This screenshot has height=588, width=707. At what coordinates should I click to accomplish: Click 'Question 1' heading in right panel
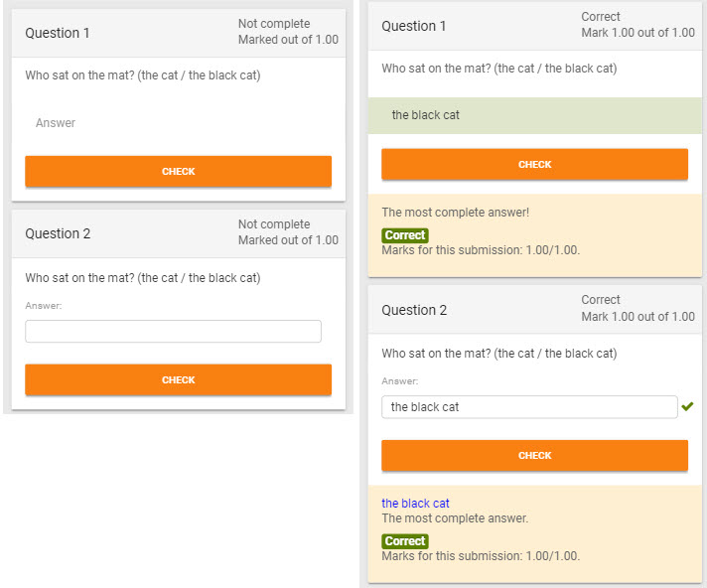[413, 26]
